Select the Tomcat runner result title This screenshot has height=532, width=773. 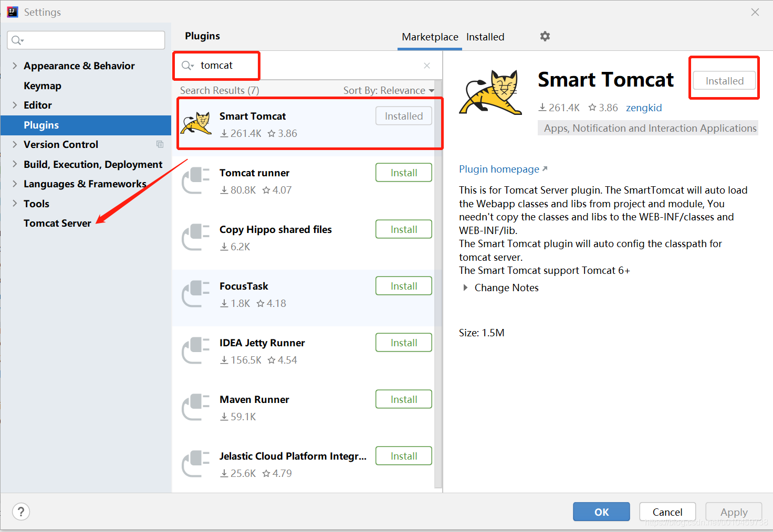click(254, 173)
